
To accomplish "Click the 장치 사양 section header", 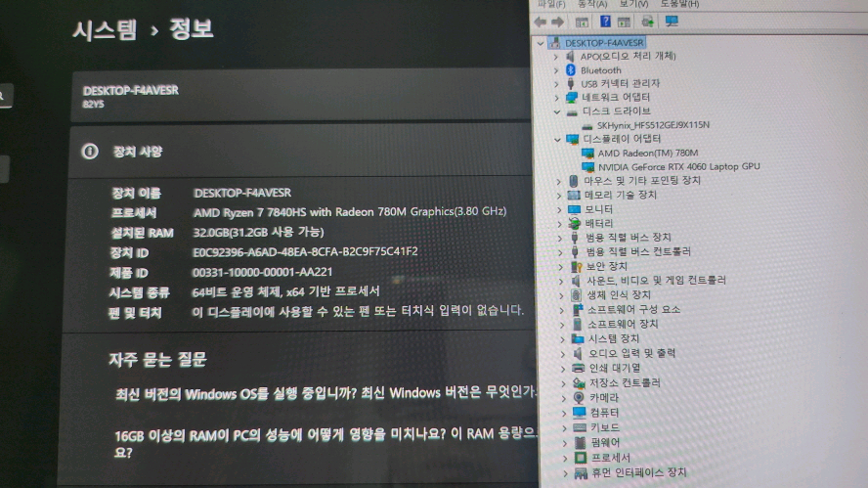I will 137,152.
